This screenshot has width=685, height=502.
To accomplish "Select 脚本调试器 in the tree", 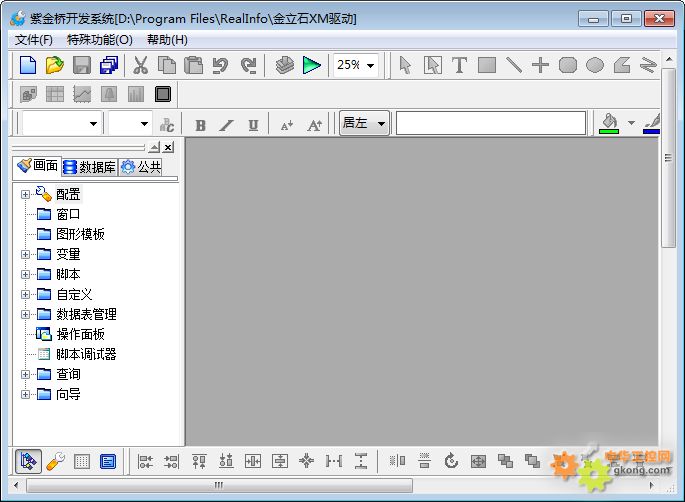I will click(x=86, y=354).
